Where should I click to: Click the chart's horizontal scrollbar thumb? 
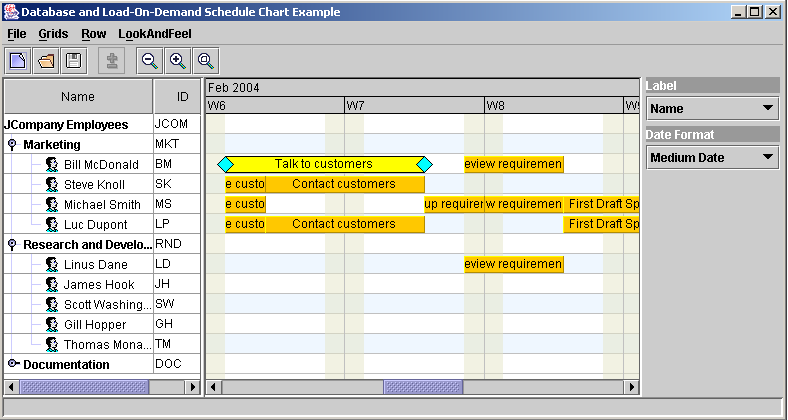click(423, 387)
